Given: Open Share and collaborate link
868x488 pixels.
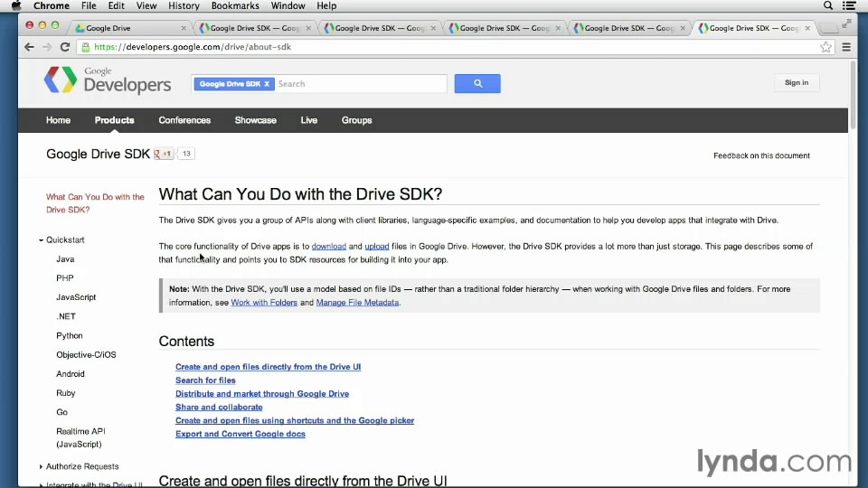Looking at the screenshot, I should click(219, 408).
